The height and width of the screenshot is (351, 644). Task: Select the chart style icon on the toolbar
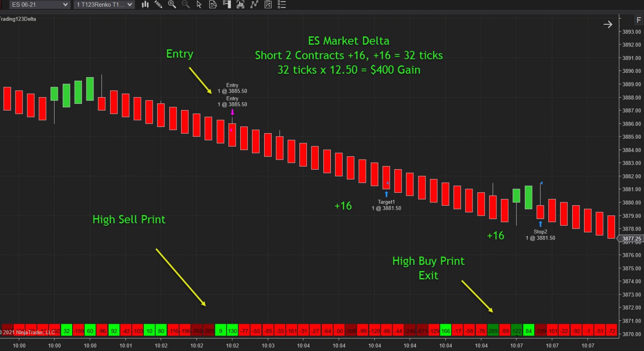tap(145, 5)
